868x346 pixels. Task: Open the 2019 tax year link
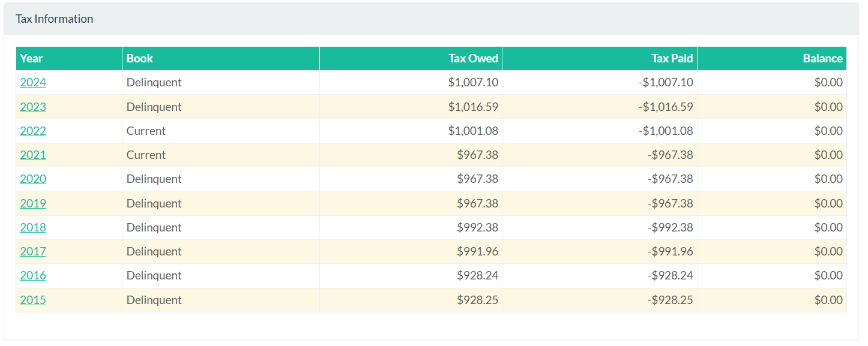coord(33,203)
